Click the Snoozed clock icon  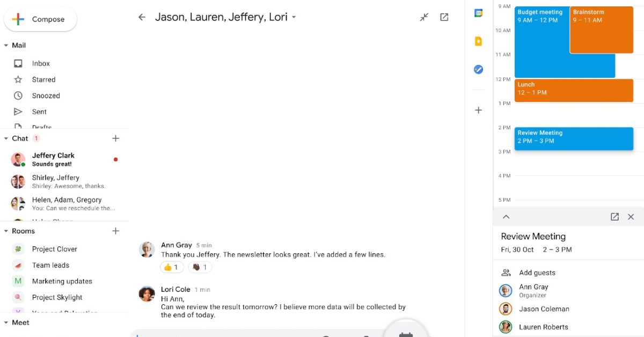click(18, 96)
